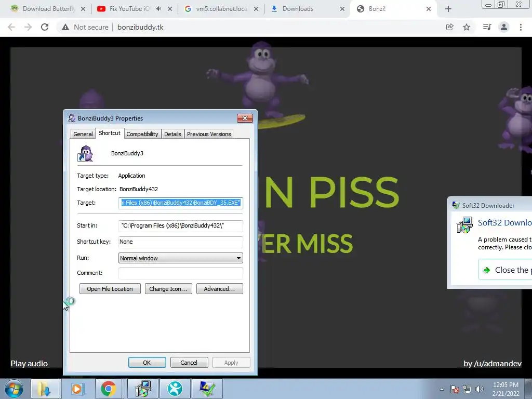Click the installer setup taskbar icon
The height and width of the screenshot is (399, 532).
pyautogui.click(x=143, y=389)
